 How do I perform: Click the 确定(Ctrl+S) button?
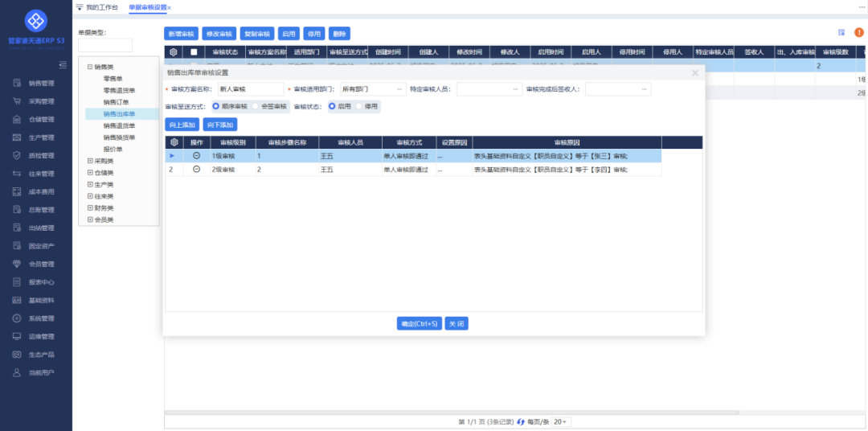click(420, 323)
